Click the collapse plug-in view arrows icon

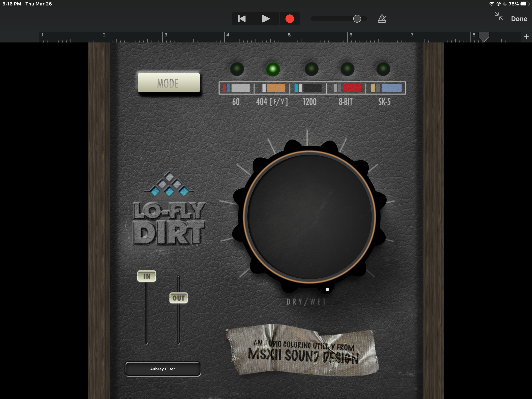click(499, 16)
